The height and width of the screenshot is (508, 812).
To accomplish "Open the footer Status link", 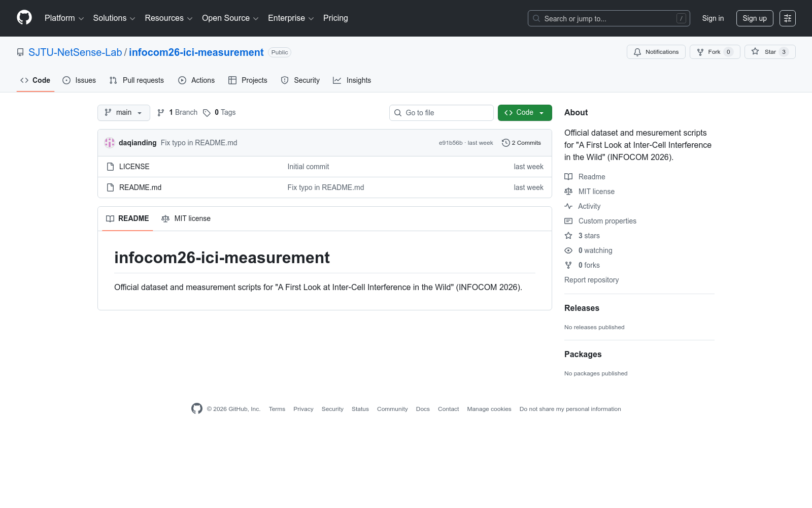I will [x=360, y=409].
